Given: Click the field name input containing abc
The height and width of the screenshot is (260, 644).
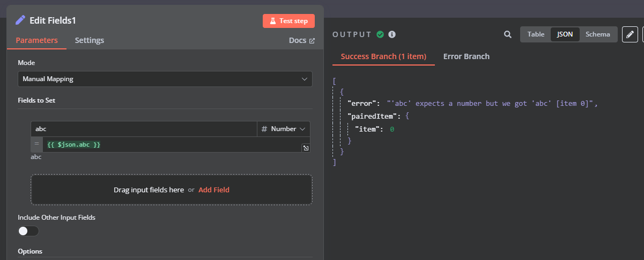Looking at the screenshot, I should point(144,129).
